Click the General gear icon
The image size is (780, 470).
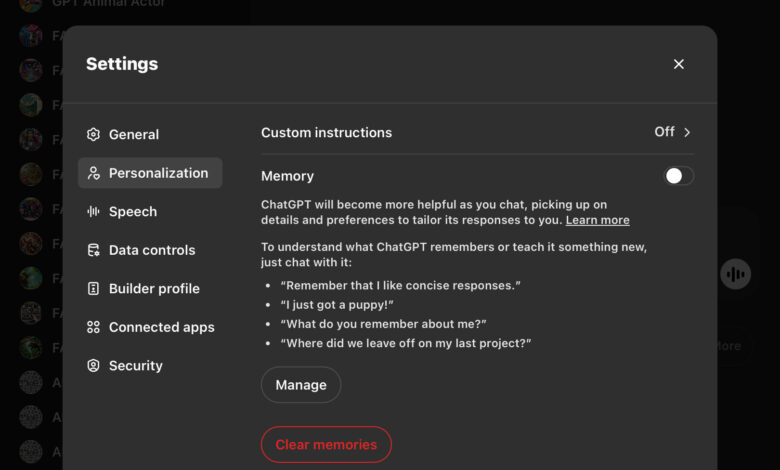(x=93, y=134)
